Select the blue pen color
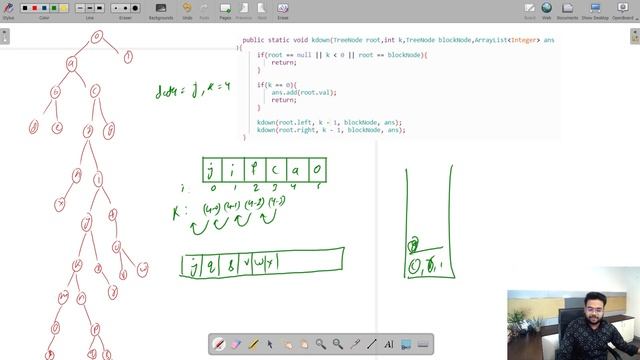 coord(44,8)
